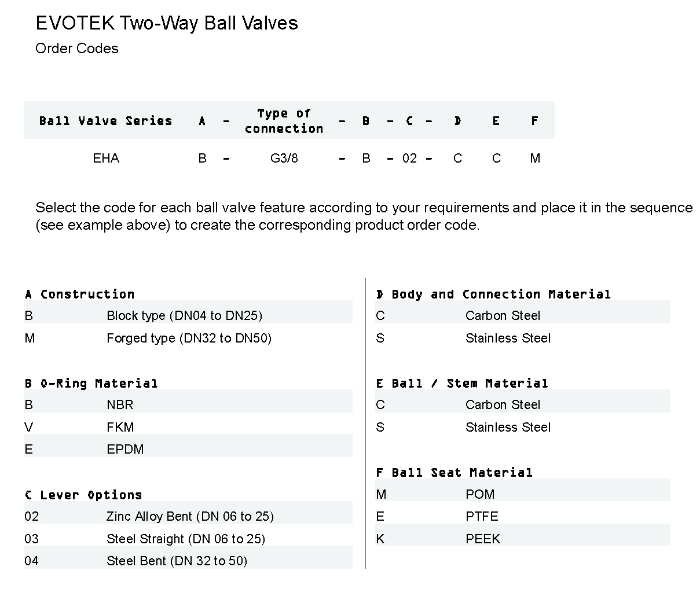Select the NBR O-ring option
This screenshot has height=589, width=700.
(120, 404)
